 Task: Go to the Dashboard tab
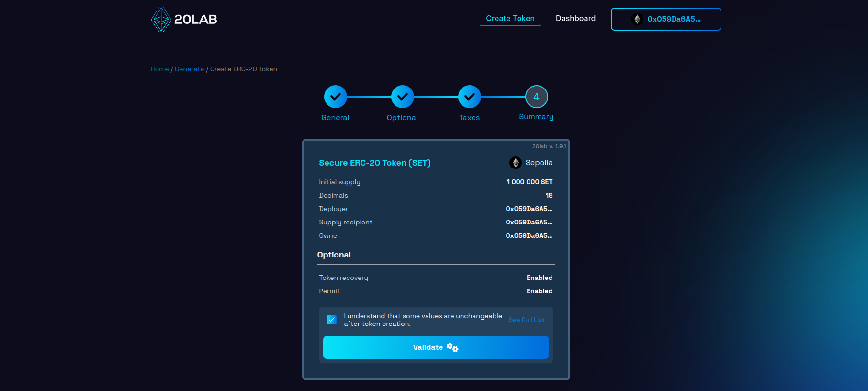(575, 19)
